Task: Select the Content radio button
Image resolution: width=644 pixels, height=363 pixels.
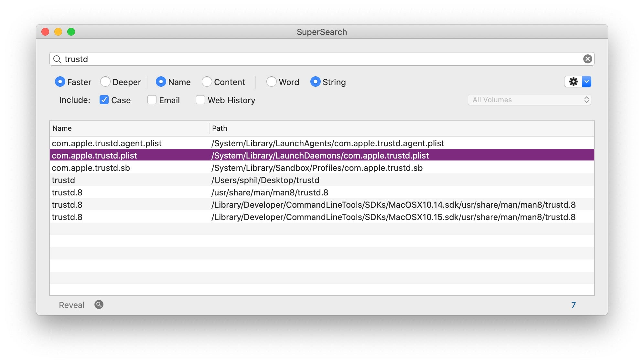Action: pos(207,82)
